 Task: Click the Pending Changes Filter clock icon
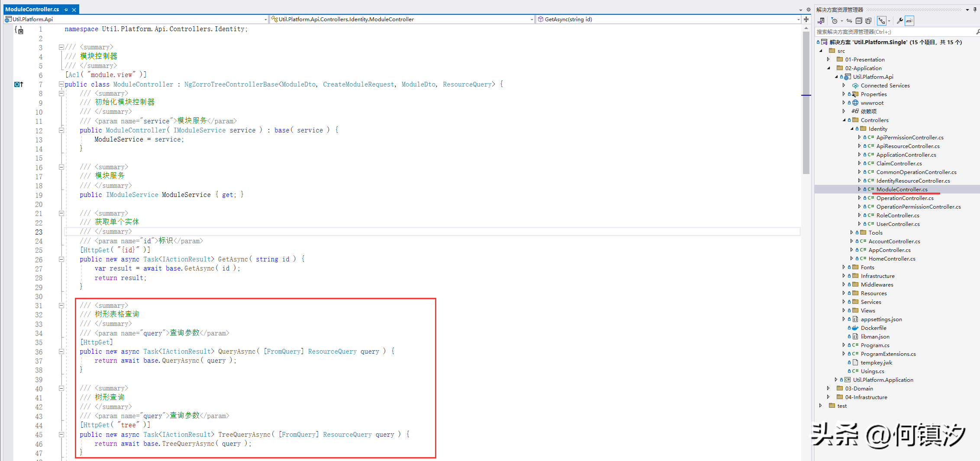834,21
